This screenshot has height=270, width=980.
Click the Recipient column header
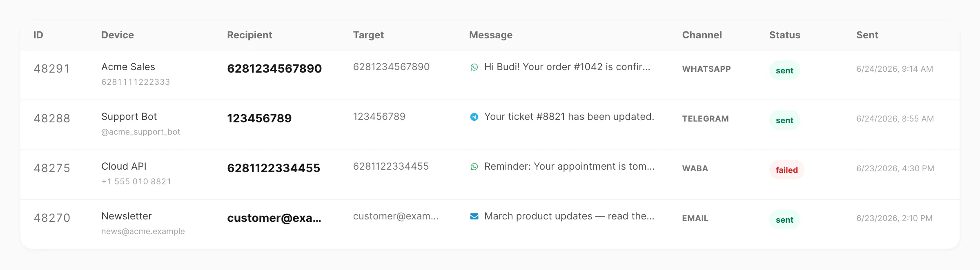249,35
